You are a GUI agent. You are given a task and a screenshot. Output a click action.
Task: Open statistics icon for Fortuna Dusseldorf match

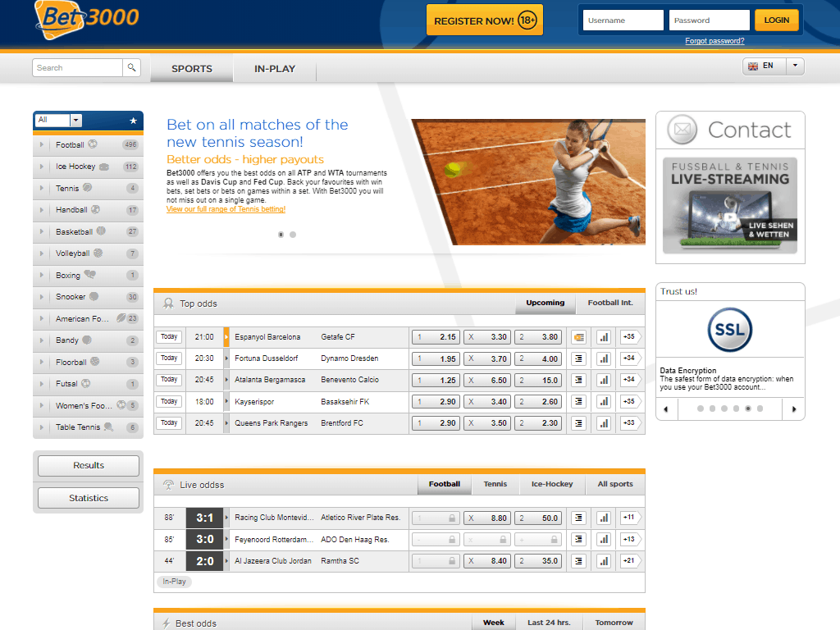(x=604, y=359)
